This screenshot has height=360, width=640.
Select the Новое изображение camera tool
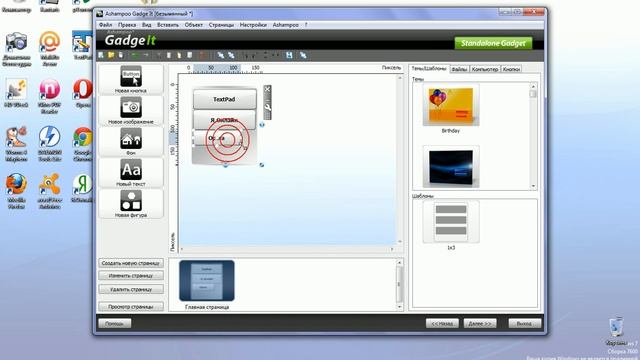coord(131,111)
